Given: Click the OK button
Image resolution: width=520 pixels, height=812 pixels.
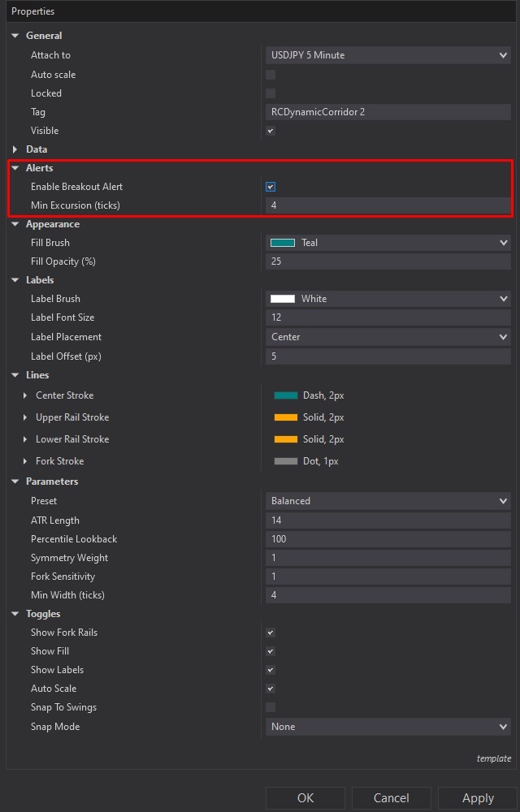Looking at the screenshot, I should tap(305, 797).
